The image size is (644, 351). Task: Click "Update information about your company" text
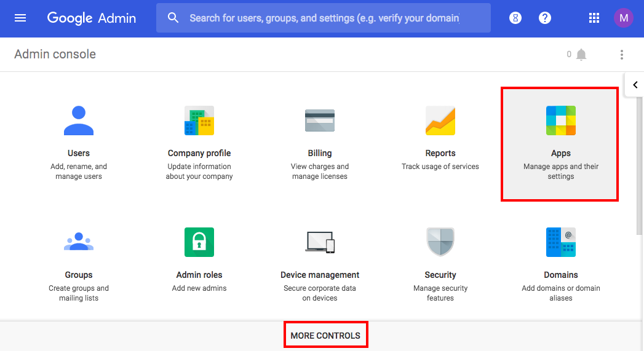[x=199, y=171]
